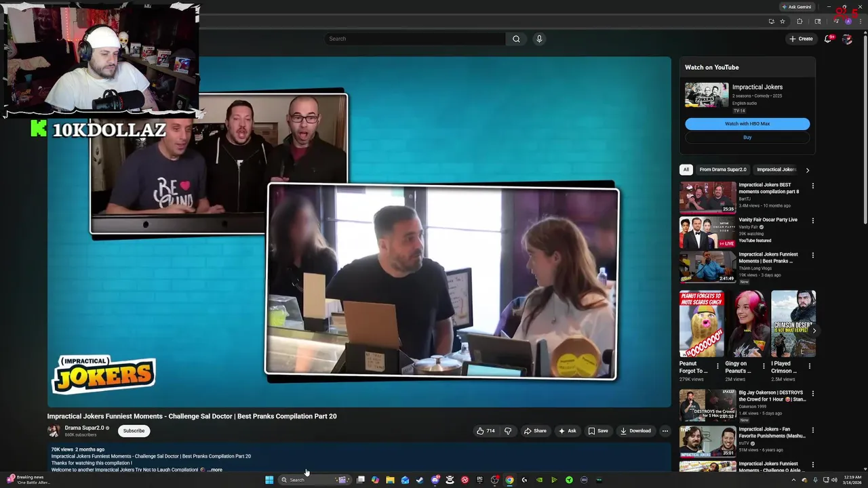The width and height of the screenshot is (868, 488).
Task: Click the Share button
Action: tap(535, 430)
